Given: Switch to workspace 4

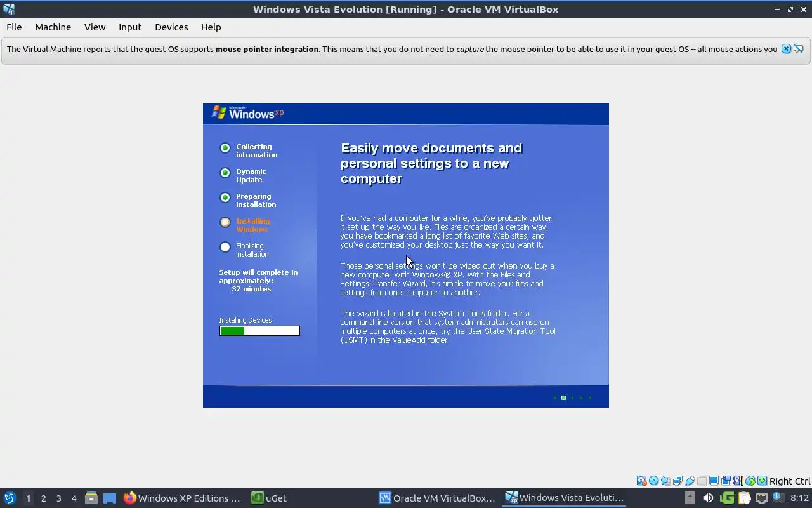Looking at the screenshot, I should [x=74, y=498].
